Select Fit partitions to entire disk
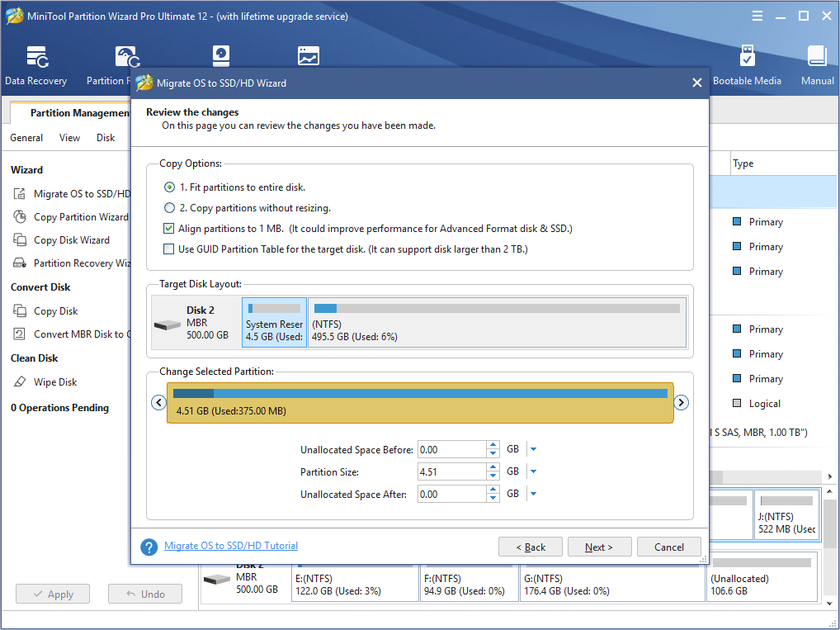 tap(170, 187)
